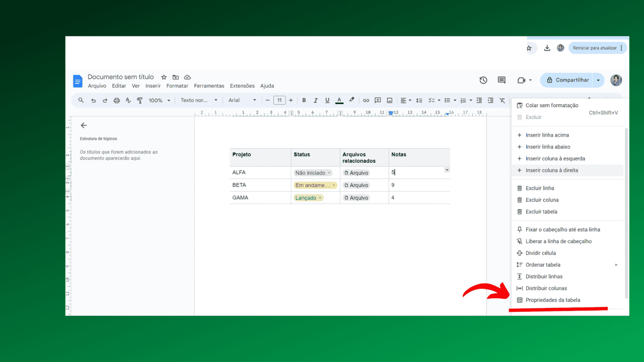This screenshot has height=362, width=644.
Task: Select 'Propriedades da tabela' in the context menu
Action: click(x=553, y=300)
